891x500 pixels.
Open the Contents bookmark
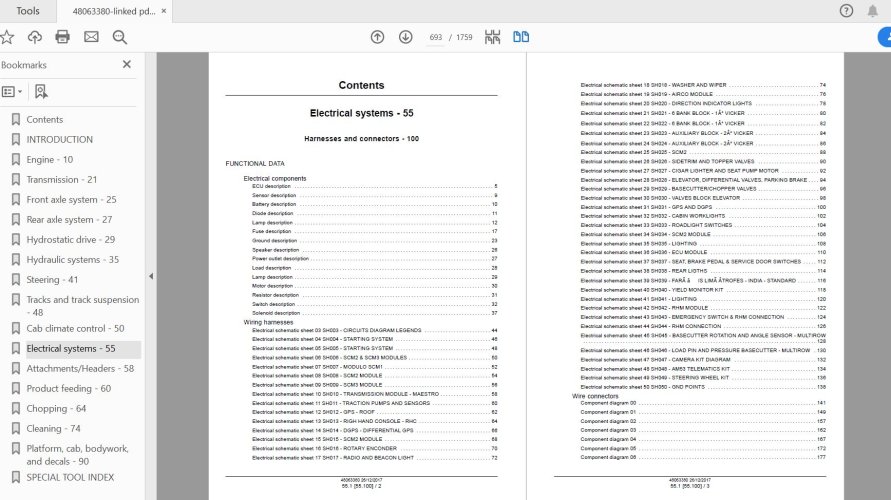(x=44, y=119)
